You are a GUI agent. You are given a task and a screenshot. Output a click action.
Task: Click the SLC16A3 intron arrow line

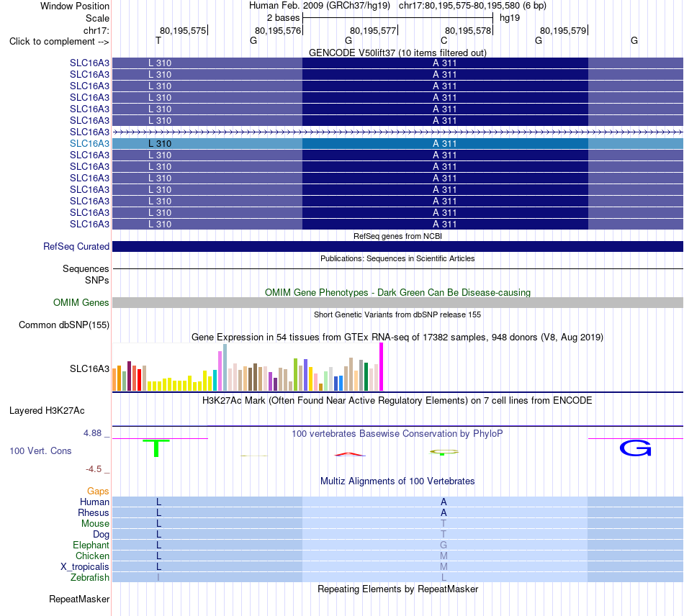coord(397,132)
